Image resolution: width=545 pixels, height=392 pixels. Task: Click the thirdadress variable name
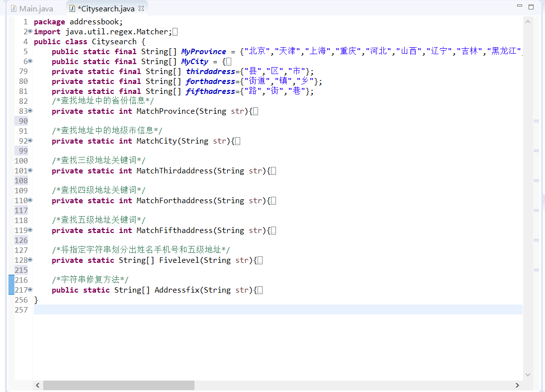[211, 72]
